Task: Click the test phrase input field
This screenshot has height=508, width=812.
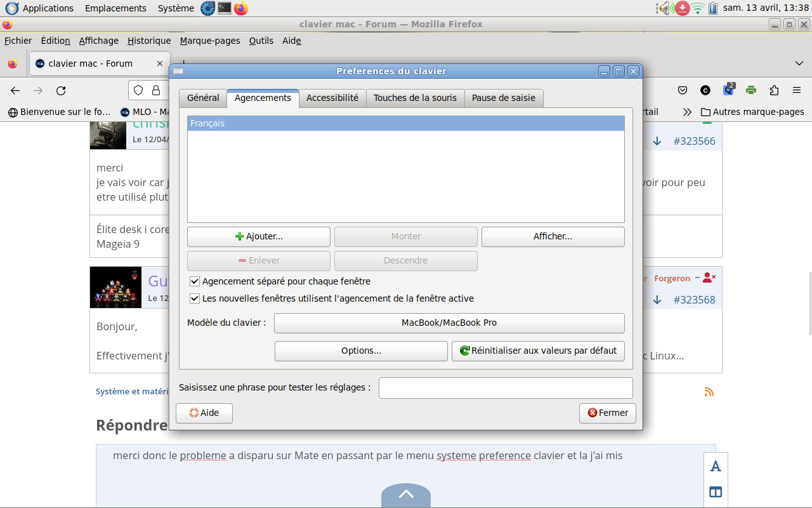Action: 506,388
